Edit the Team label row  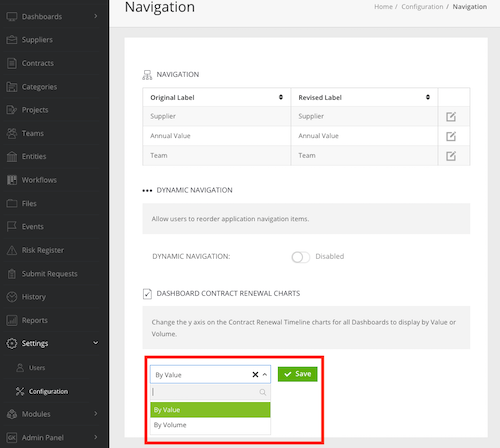coord(451,156)
